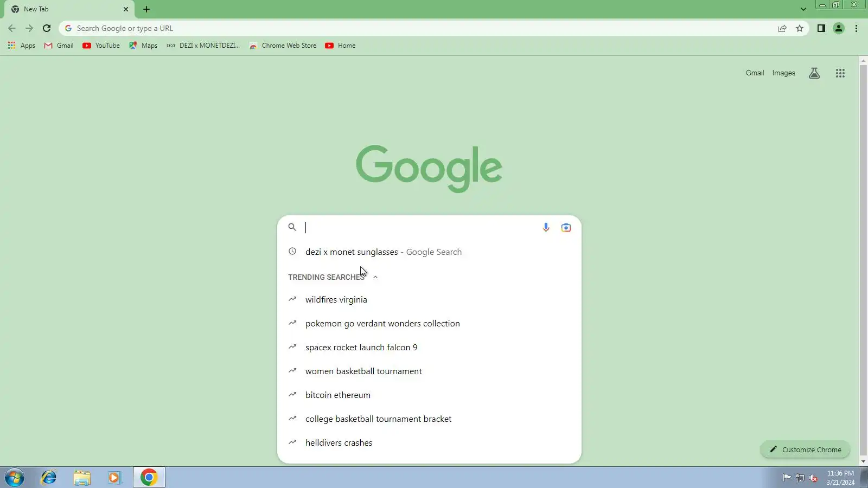Screen dimensions: 868x488
Task: Open the Home bookmark
Action: coord(341,46)
